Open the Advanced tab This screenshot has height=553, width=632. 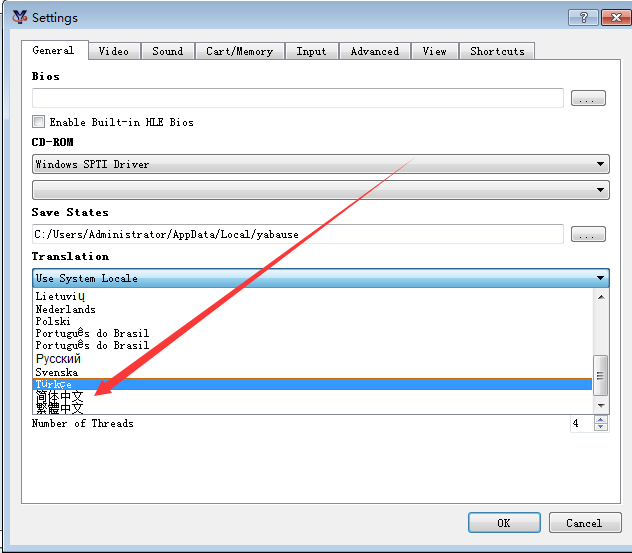point(374,51)
